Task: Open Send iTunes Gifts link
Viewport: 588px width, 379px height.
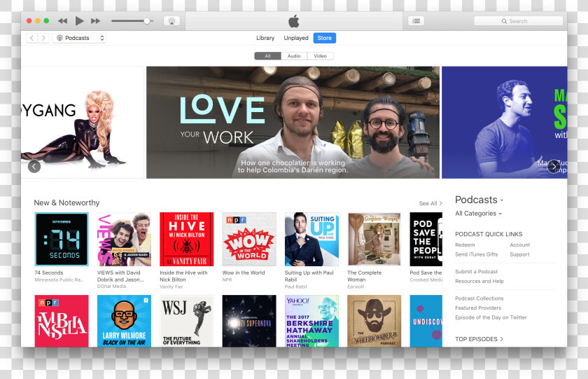Action: click(x=476, y=254)
